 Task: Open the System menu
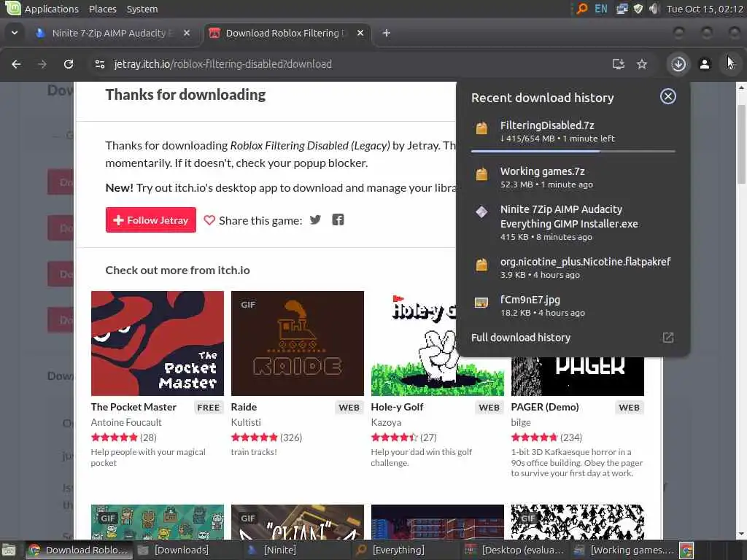(142, 9)
